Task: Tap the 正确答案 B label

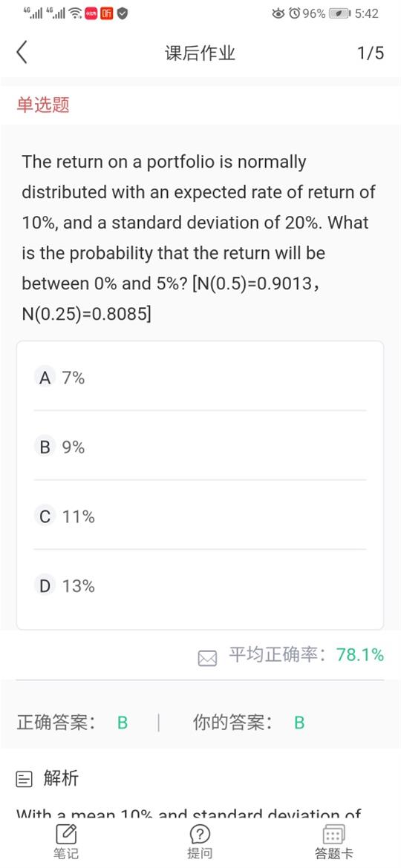Action: tap(72, 723)
